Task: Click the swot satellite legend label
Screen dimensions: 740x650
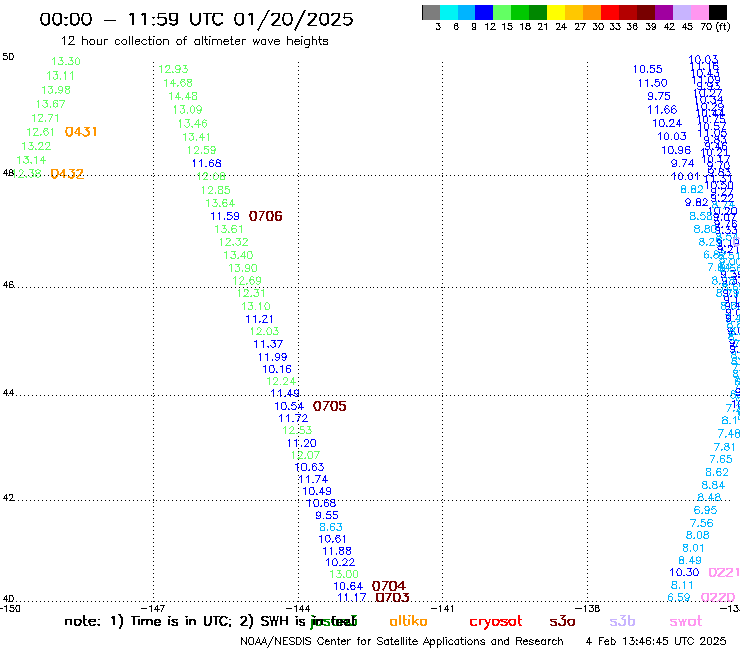Action: pyautogui.click(x=686, y=622)
